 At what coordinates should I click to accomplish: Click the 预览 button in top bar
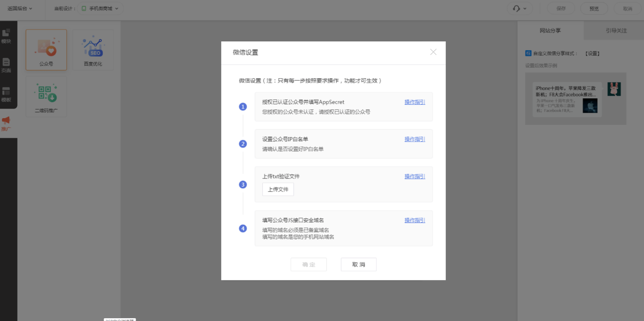pos(594,8)
